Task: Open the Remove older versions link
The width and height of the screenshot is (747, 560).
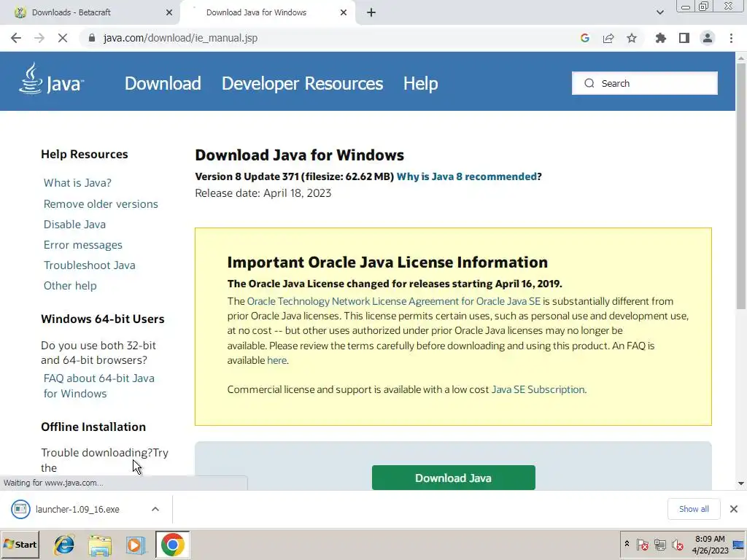Action: pyautogui.click(x=101, y=204)
